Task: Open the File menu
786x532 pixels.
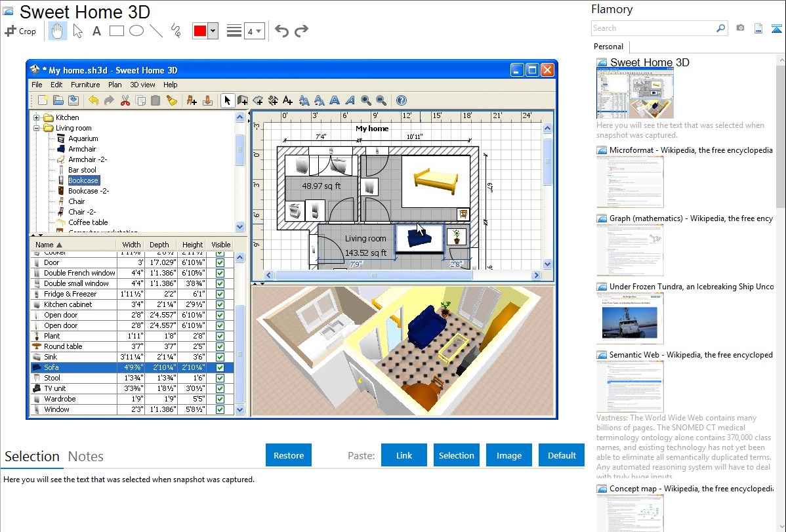Action: coord(37,85)
